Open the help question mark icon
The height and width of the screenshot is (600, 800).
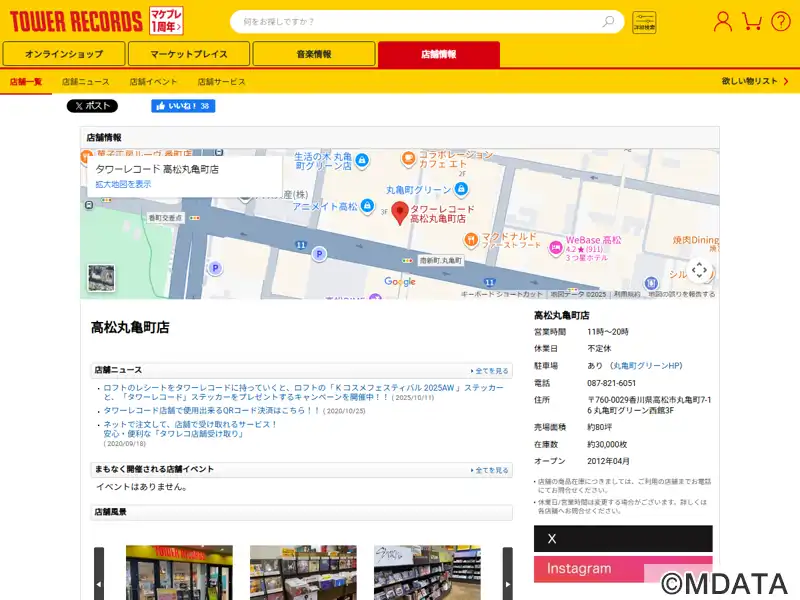point(781,21)
